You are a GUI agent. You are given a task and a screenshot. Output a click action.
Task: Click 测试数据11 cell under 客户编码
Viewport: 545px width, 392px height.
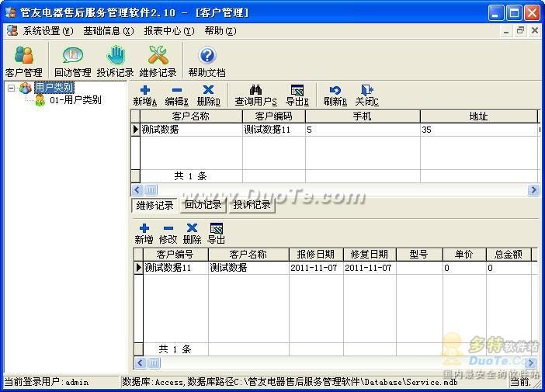pyautogui.click(x=274, y=130)
